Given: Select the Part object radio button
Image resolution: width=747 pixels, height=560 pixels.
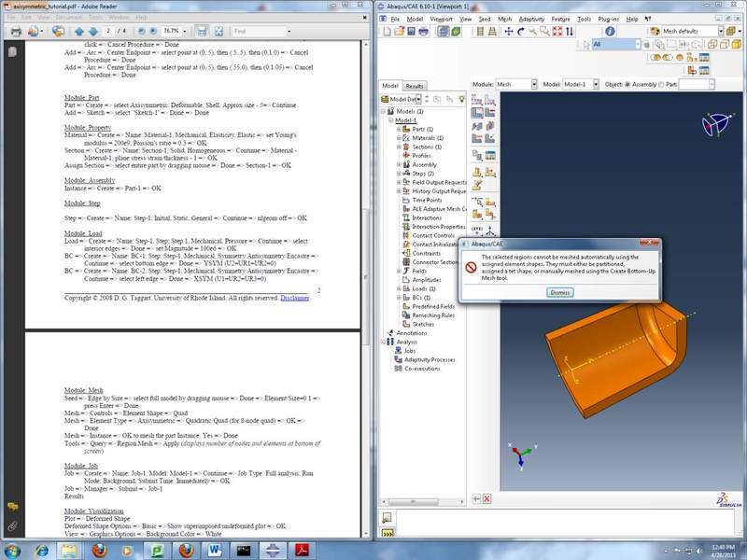Looking at the screenshot, I should coord(661,84).
